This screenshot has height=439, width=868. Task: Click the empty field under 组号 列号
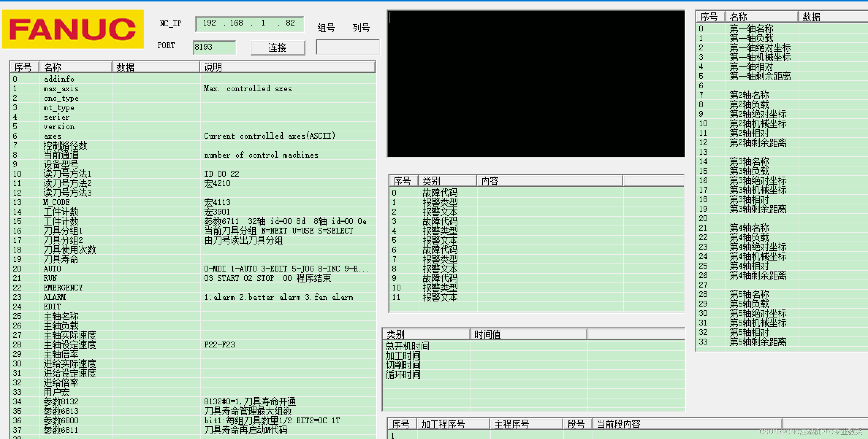[x=347, y=47]
